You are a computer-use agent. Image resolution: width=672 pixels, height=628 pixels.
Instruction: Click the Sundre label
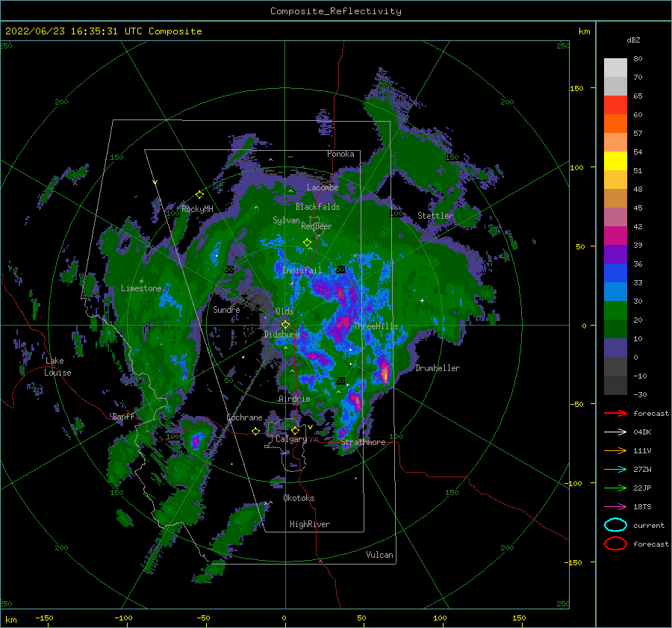click(226, 309)
